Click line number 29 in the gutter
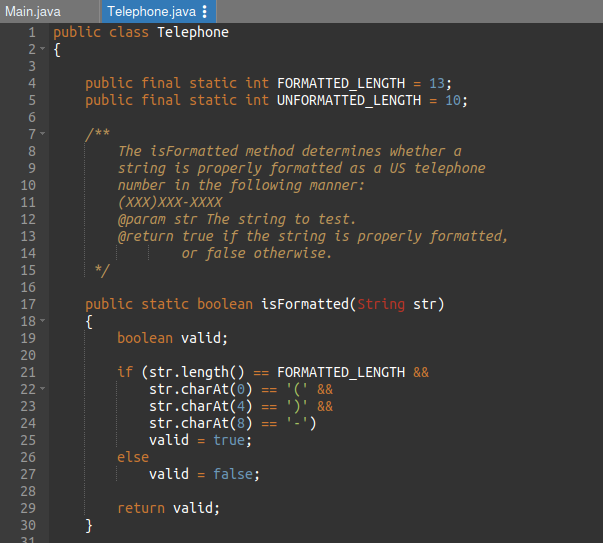This screenshot has height=543, width=603. click(27, 508)
